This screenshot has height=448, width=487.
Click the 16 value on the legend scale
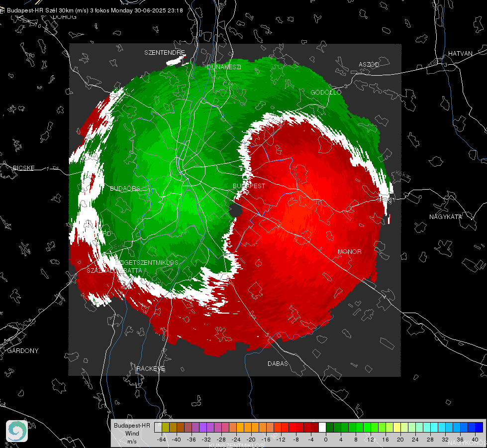[x=386, y=440]
